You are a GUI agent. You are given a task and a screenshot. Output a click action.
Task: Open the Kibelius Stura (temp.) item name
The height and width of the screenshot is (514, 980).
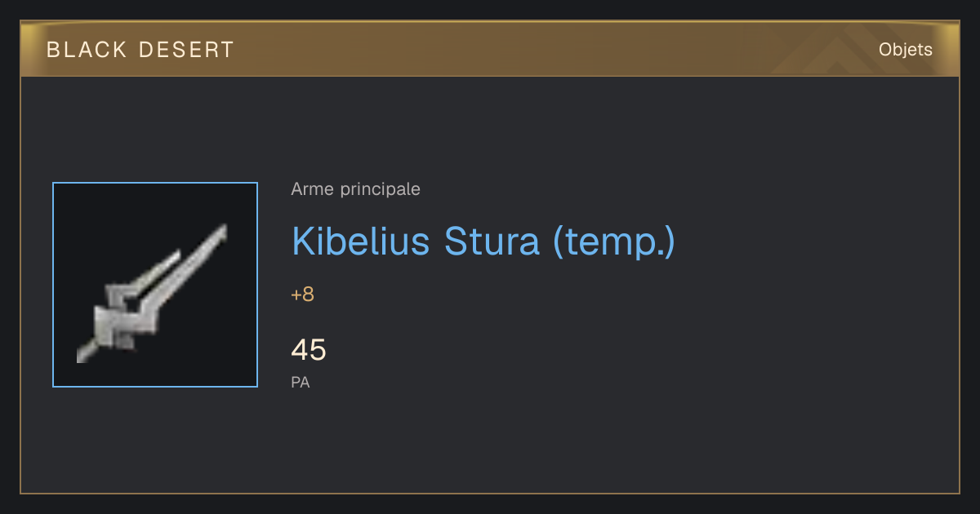pos(483,241)
